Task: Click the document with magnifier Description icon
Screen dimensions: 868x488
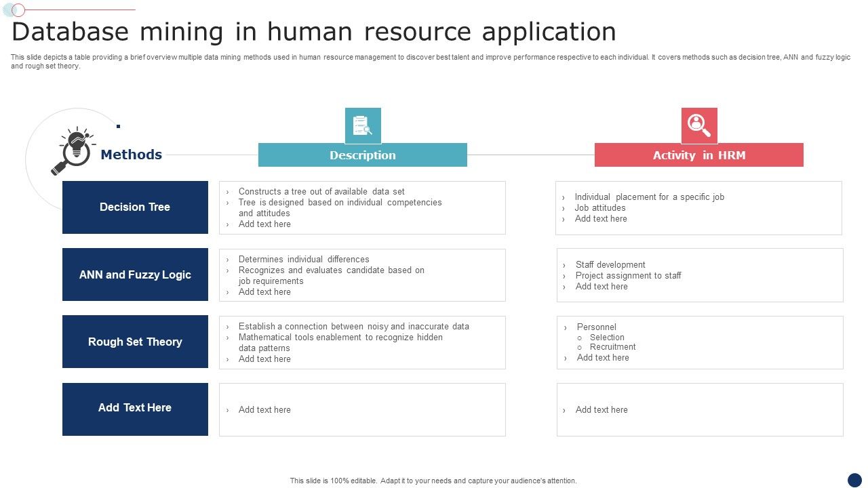Action: pyautogui.click(x=363, y=125)
